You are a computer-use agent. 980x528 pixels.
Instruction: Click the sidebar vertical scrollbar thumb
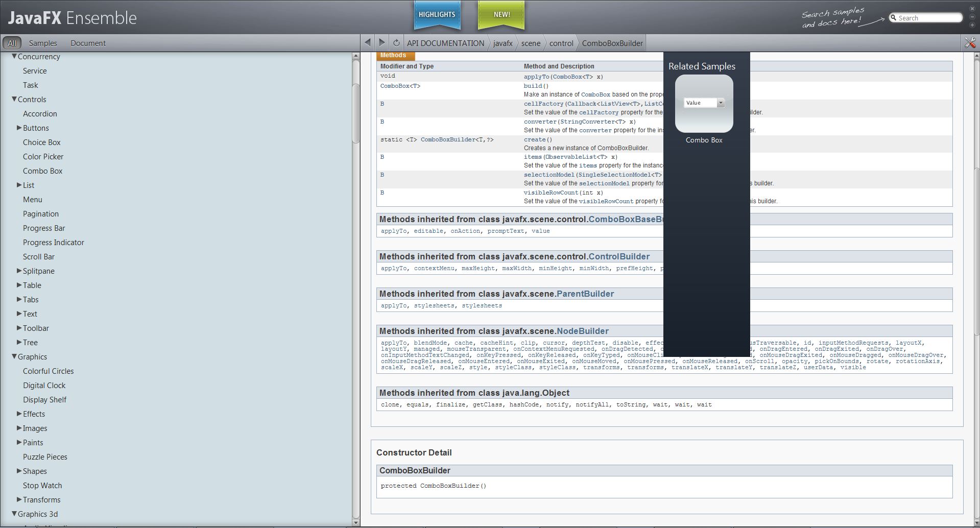(356, 112)
